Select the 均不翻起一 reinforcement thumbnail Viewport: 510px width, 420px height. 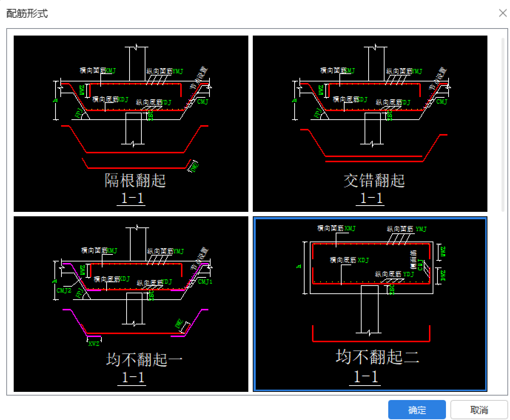click(131, 304)
